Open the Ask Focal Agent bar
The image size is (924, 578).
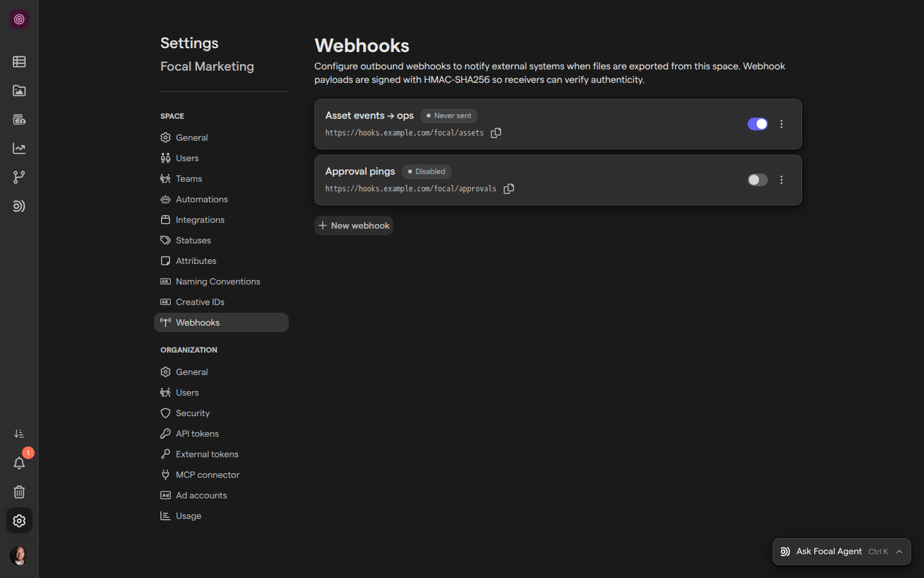(841, 552)
